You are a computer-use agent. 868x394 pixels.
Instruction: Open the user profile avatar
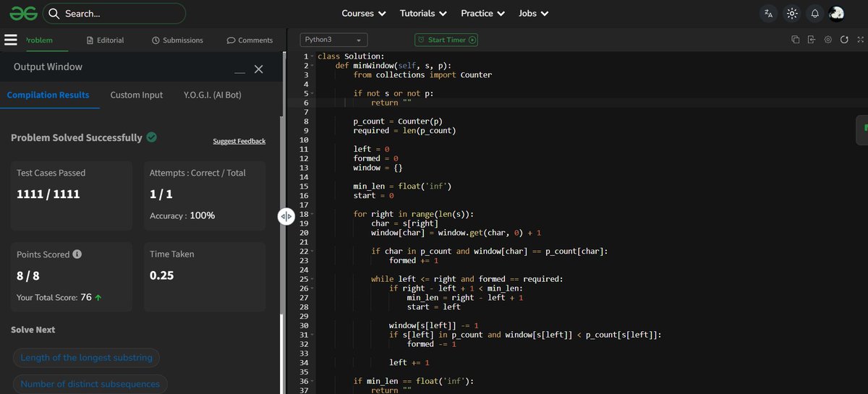(836, 13)
